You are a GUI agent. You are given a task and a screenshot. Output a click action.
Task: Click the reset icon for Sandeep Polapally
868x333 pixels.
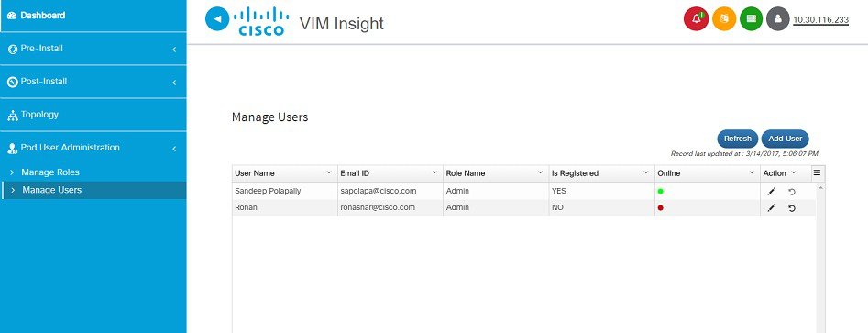point(792,191)
